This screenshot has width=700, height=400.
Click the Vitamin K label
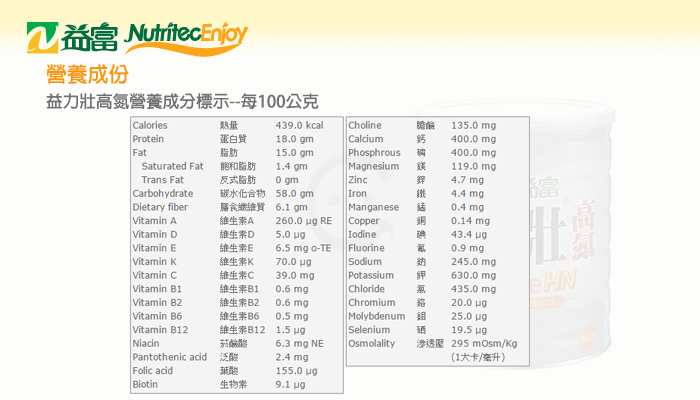coord(154,262)
